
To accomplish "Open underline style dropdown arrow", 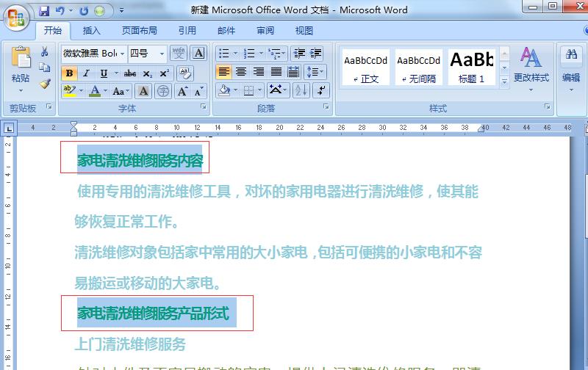I will (116, 73).
